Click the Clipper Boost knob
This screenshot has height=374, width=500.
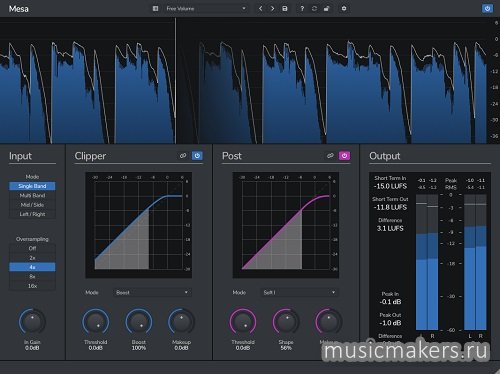(139, 322)
